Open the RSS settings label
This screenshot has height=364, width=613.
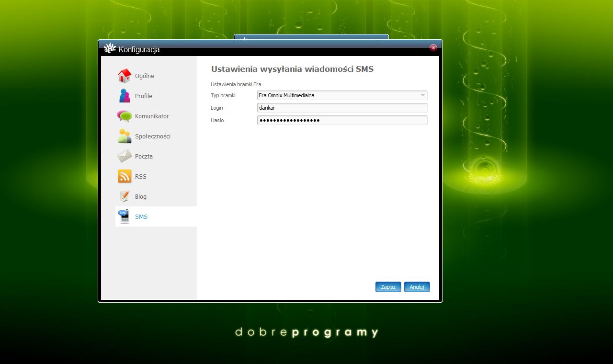(x=141, y=177)
